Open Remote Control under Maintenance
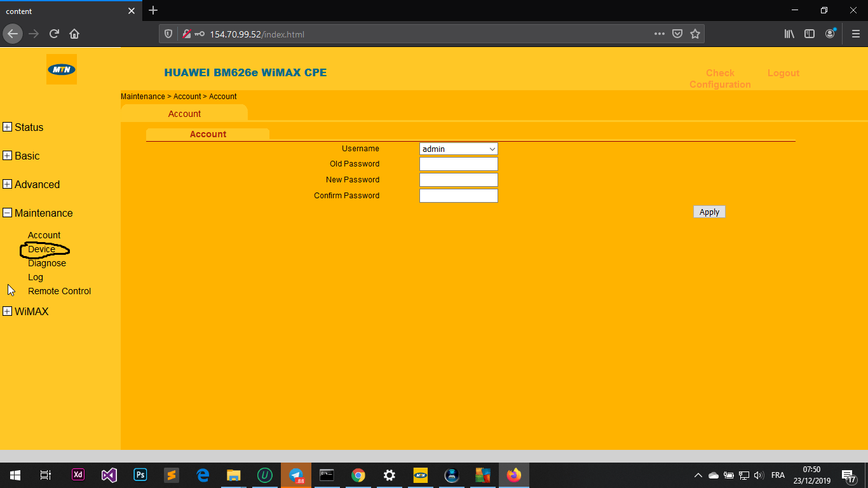 point(60,291)
